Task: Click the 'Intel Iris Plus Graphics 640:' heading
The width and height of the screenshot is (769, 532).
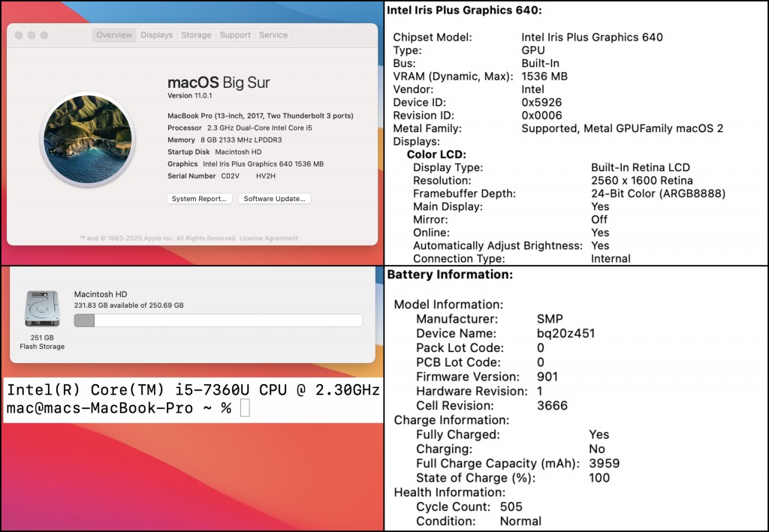Action: [464, 11]
